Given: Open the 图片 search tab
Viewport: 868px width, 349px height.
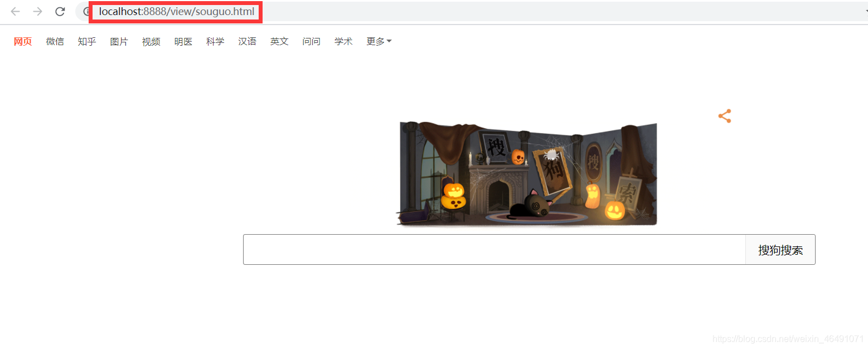Looking at the screenshot, I should 119,41.
